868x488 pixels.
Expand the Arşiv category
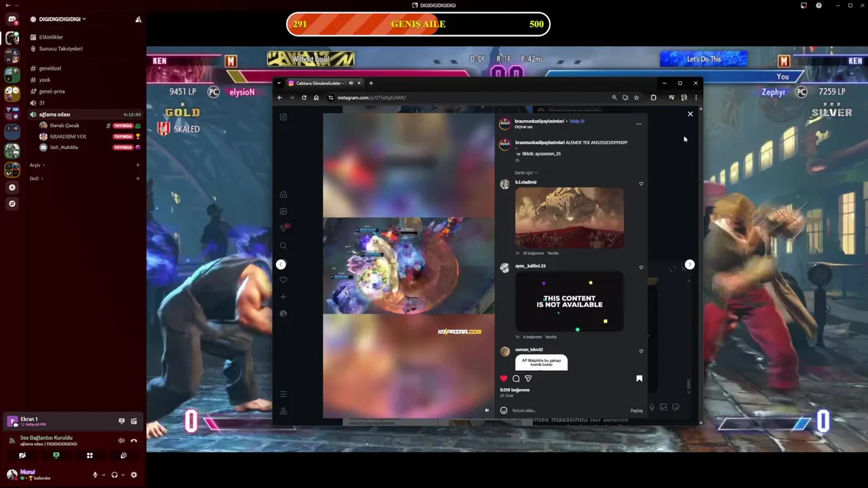(x=37, y=165)
